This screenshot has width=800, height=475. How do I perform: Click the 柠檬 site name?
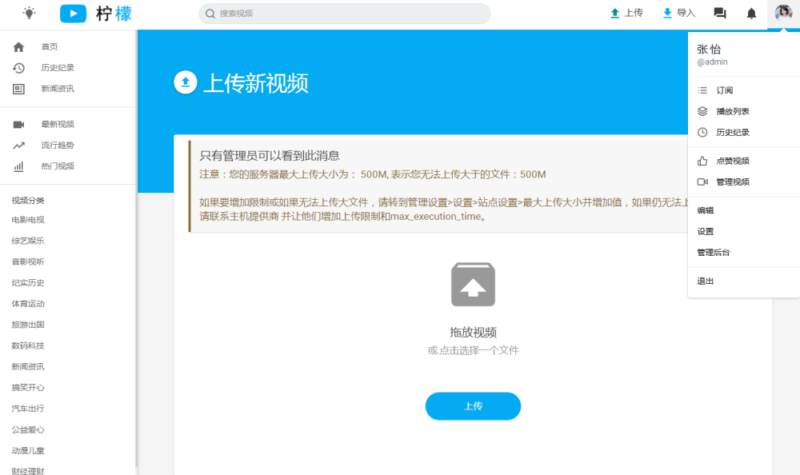(x=114, y=13)
